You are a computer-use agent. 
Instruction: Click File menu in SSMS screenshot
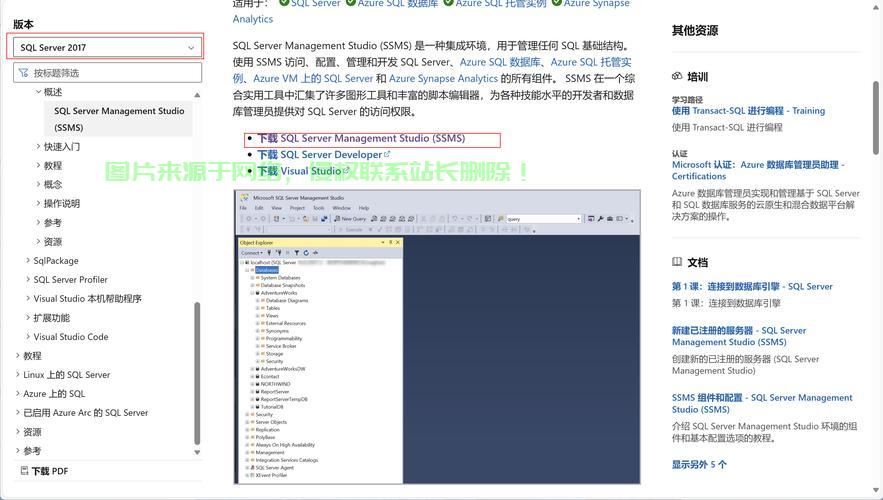click(x=243, y=208)
